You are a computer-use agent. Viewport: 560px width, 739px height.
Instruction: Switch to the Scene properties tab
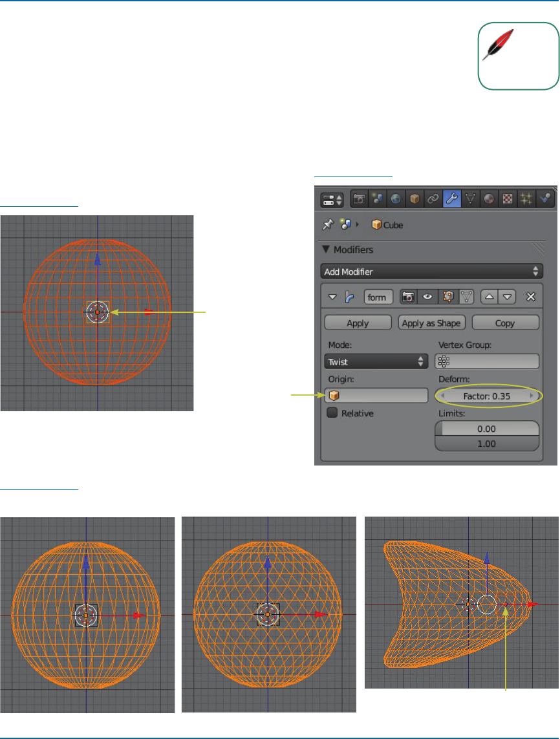coord(378,199)
